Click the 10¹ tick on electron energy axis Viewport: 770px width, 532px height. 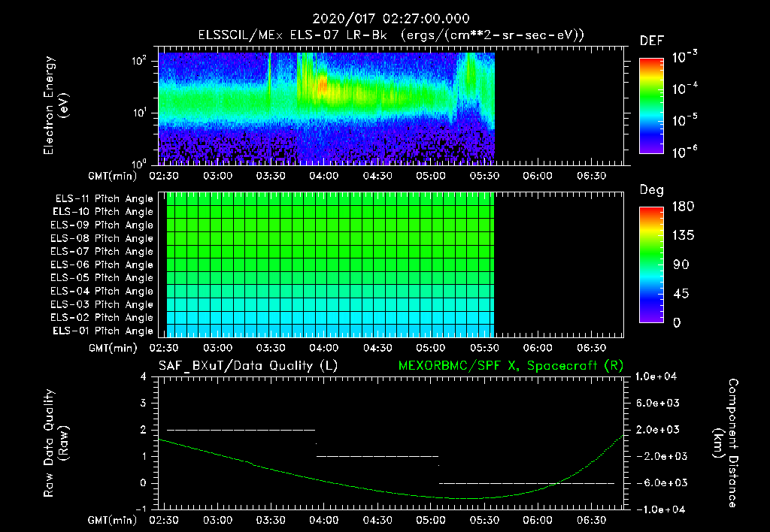pyautogui.click(x=139, y=113)
